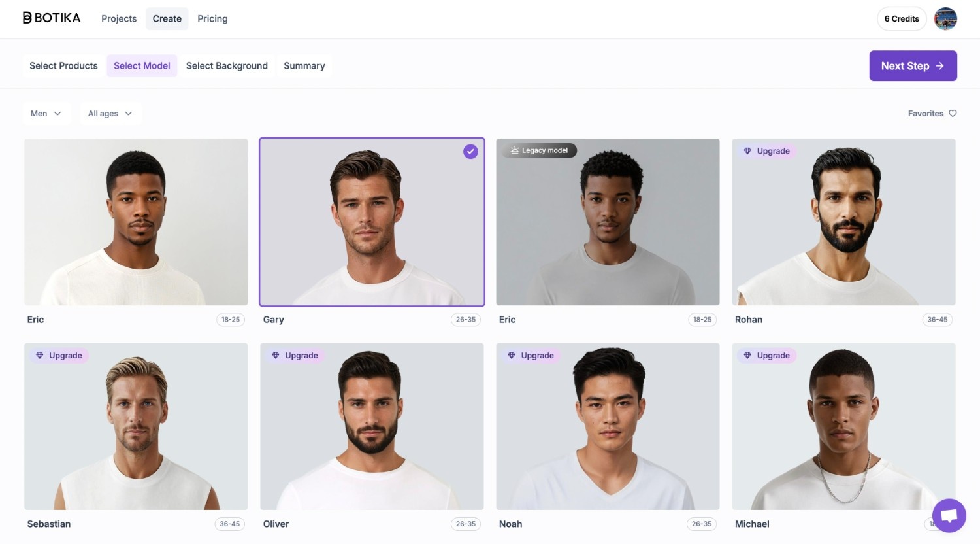Click the Upgrade diamond badge on Rohan
Viewport: 980px width, 544px height.
[x=767, y=151]
